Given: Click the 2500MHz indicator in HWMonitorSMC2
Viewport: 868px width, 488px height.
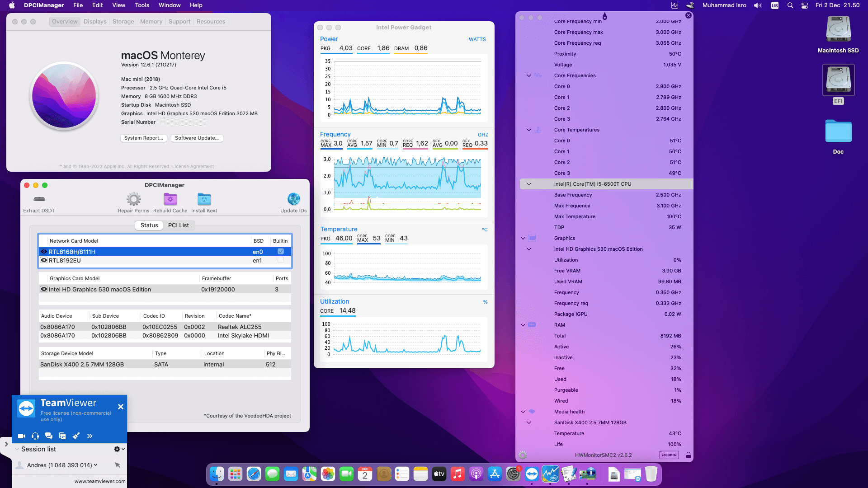Looking at the screenshot, I should click(669, 455).
